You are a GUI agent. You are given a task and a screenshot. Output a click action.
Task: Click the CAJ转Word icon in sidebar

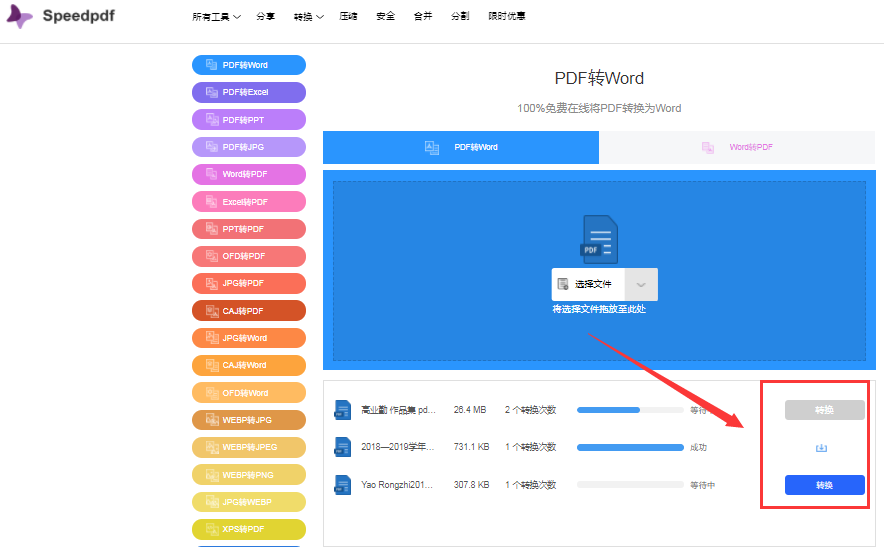point(211,365)
